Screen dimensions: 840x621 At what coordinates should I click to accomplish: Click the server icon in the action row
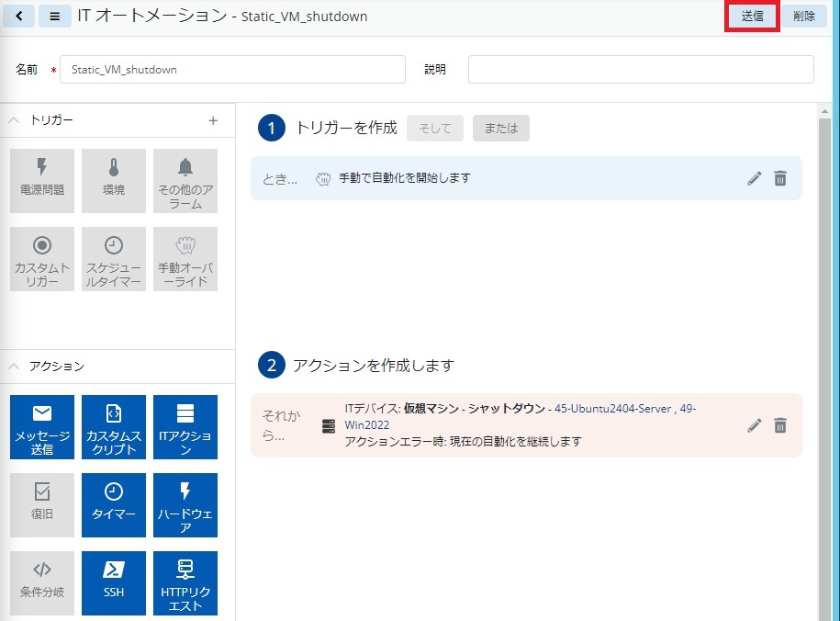click(329, 426)
